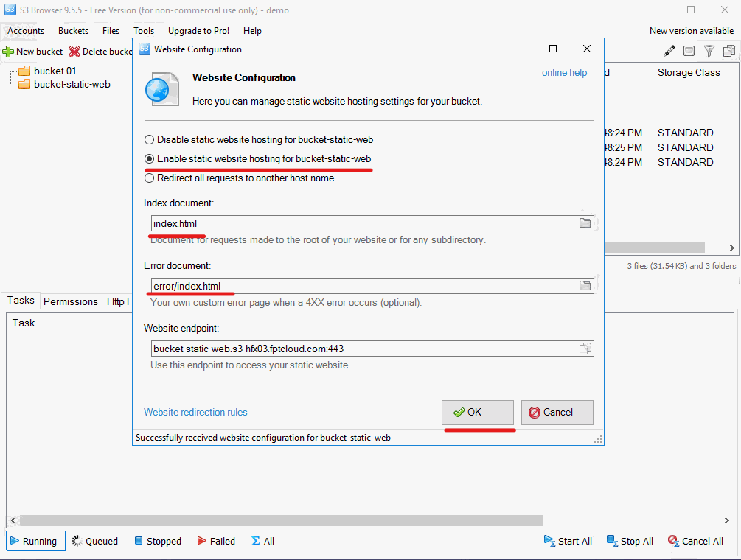
Task: Click the dialog resize grip corner
Action: point(598,440)
